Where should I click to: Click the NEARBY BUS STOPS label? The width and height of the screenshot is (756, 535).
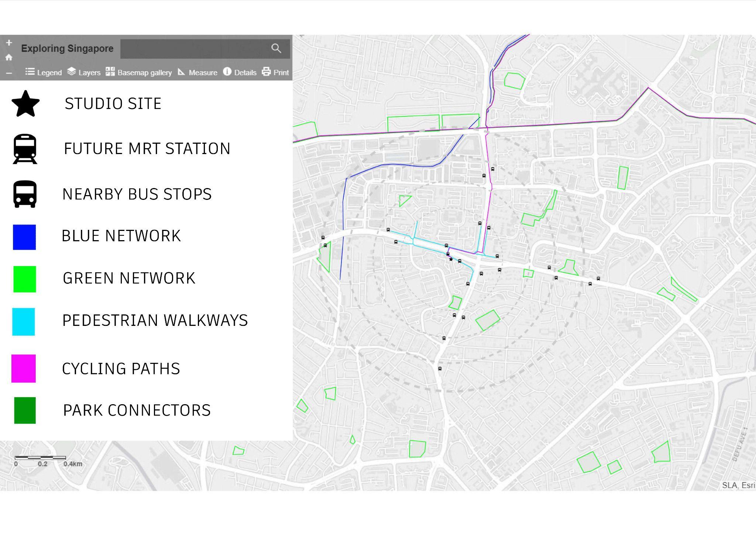tap(137, 194)
